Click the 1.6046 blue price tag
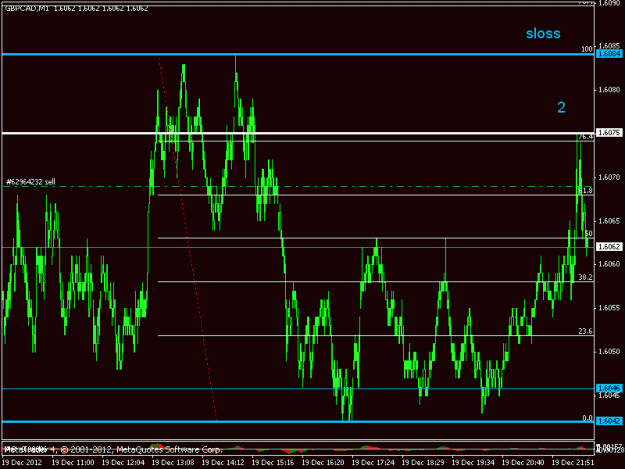The image size is (625, 469). 609,388
